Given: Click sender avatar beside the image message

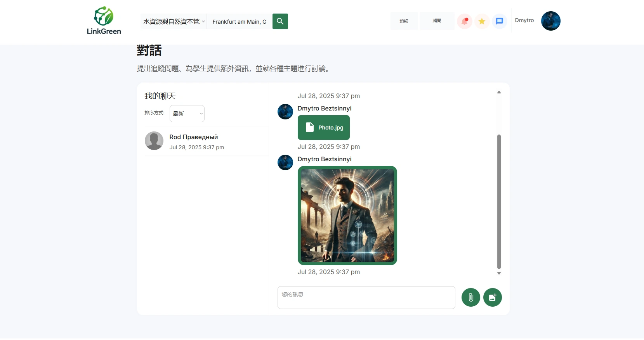Looking at the screenshot, I should point(285,162).
